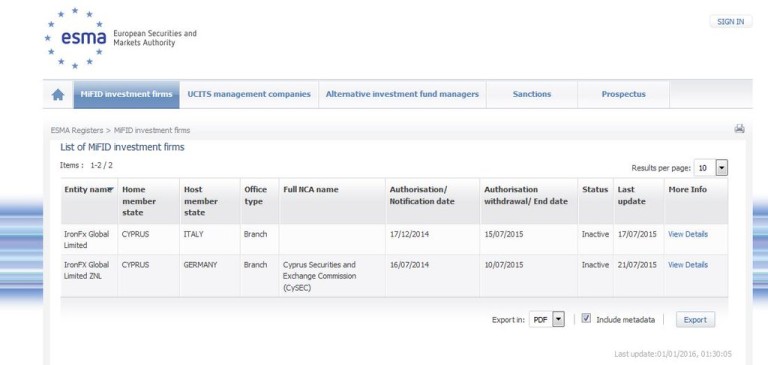The image size is (768, 365).
Task: Open the MiFID investment firms tab
Action: point(126,95)
